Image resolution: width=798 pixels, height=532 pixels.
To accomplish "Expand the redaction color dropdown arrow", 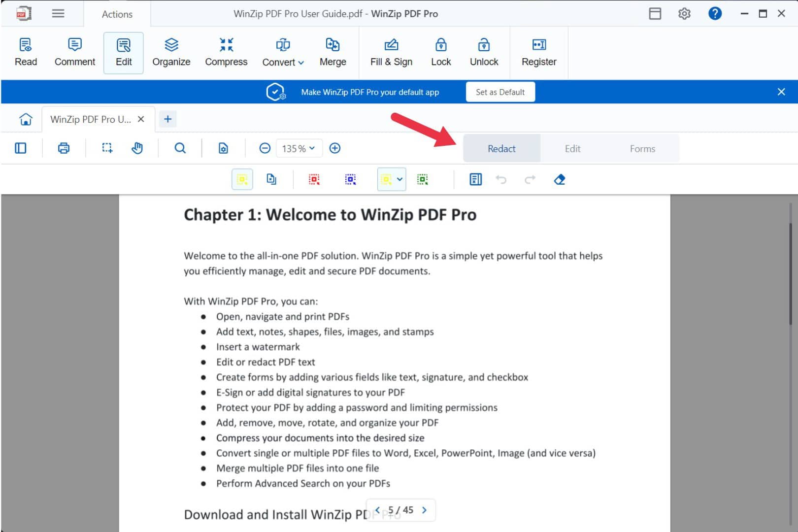I will point(400,179).
